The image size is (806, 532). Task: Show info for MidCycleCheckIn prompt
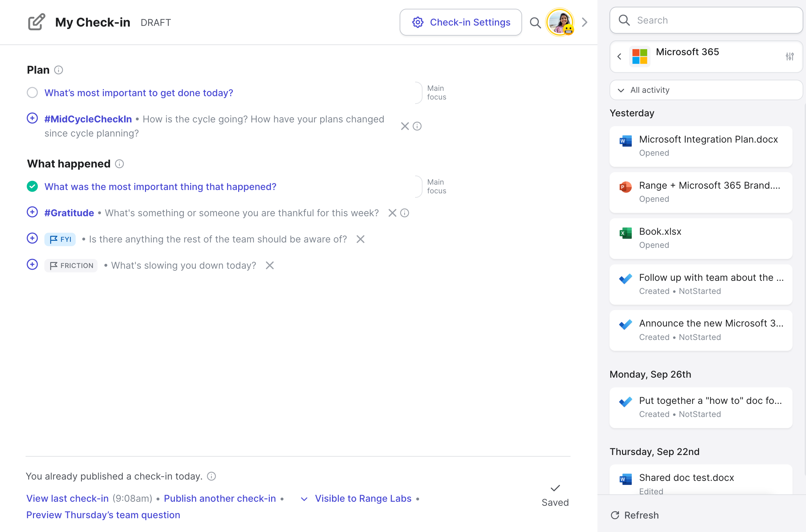(417, 126)
